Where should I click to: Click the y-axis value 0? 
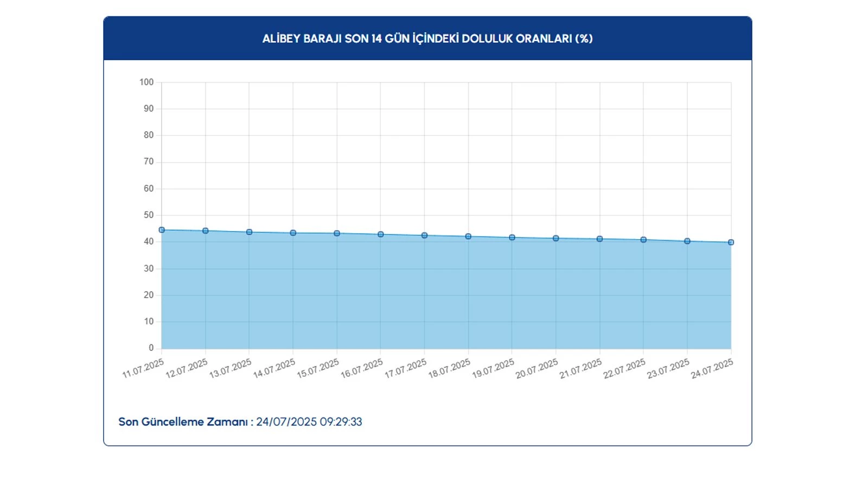pyautogui.click(x=151, y=348)
